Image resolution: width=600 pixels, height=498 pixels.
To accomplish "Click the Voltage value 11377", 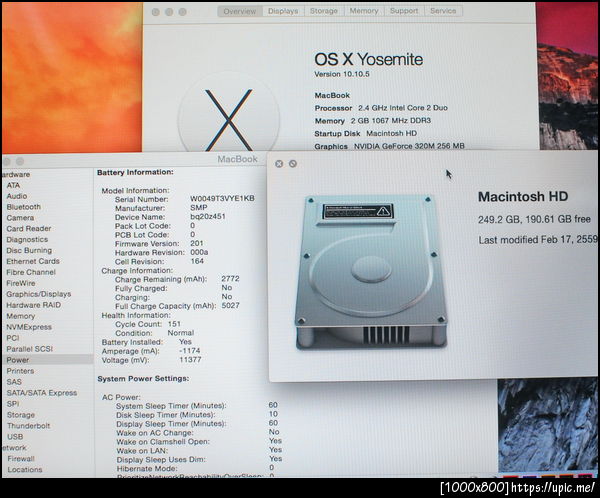I will click(x=190, y=360).
